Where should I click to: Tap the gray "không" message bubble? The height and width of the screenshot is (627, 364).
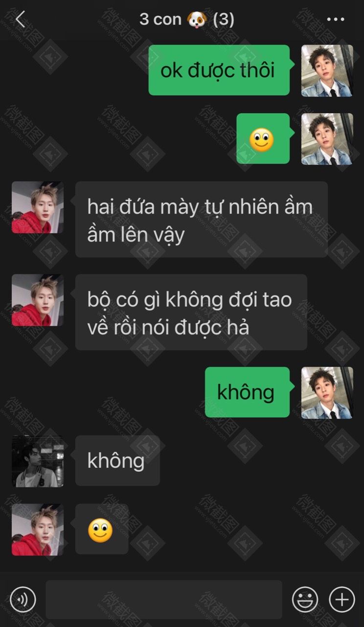[117, 460]
